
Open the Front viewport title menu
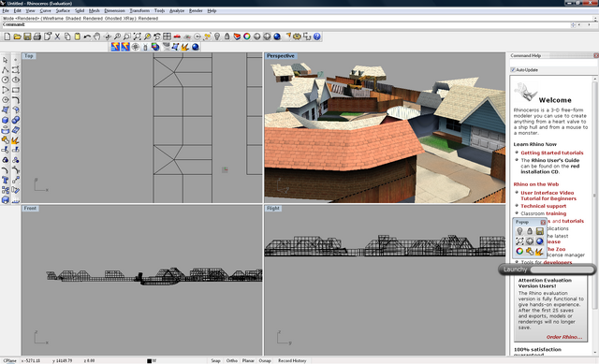click(30, 208)
